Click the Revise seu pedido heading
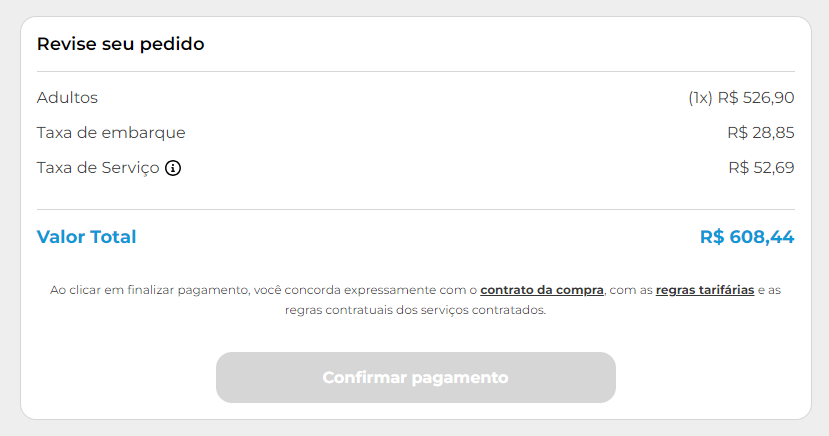The height and width of the screenshot is (436, 829). [120, 44]
